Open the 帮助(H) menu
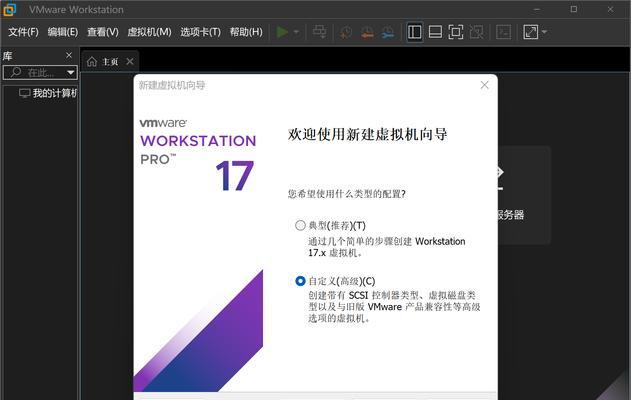Viewport: 631px width, 400px height. pyautogui.click(x=246, y=32)
